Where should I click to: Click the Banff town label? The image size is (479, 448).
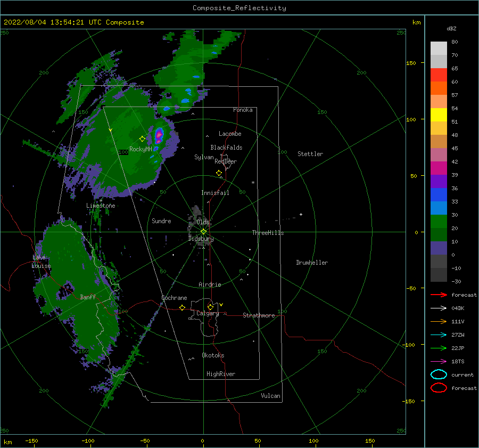[88, 297]
